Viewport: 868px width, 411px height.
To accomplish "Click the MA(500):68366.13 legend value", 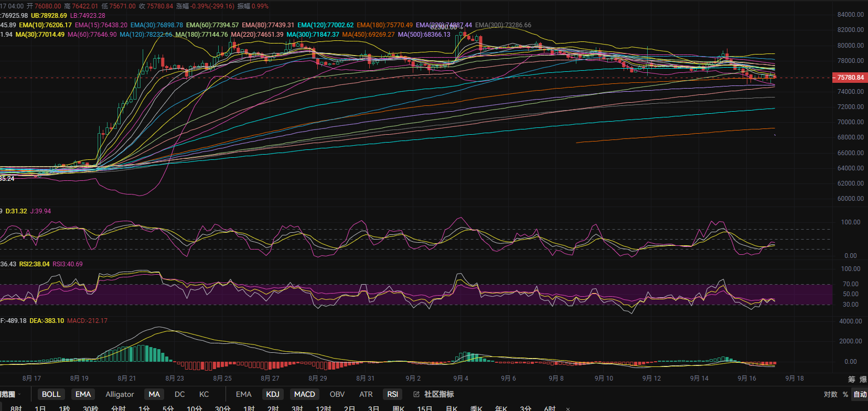I will click(424, 34).
